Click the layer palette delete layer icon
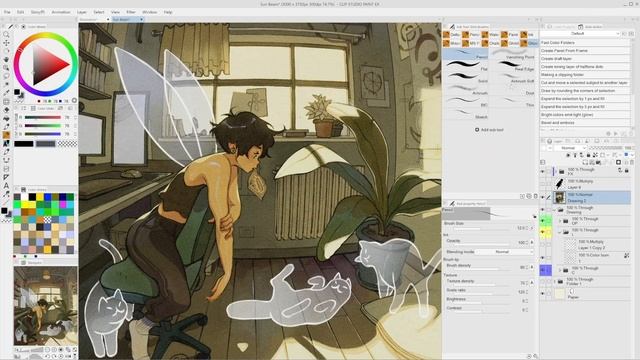This screenshot has width=640, height=360. click(631, 162)
